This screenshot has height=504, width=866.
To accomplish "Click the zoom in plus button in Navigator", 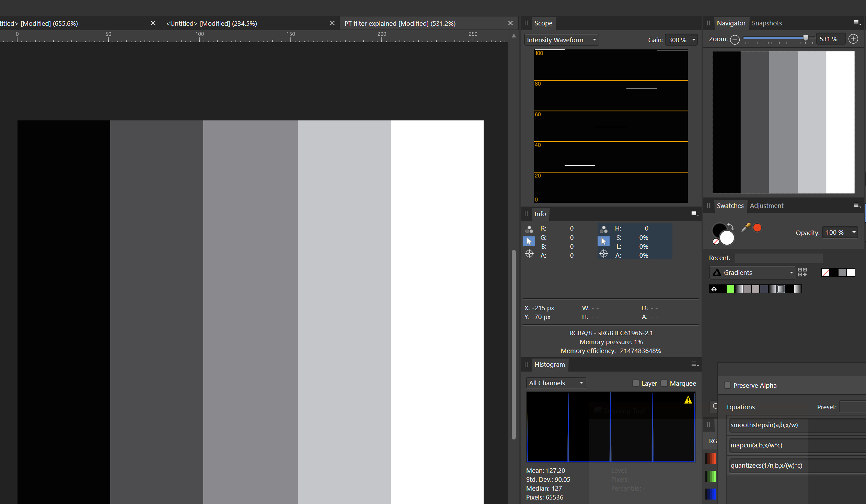I will click(x=854, y=39).
